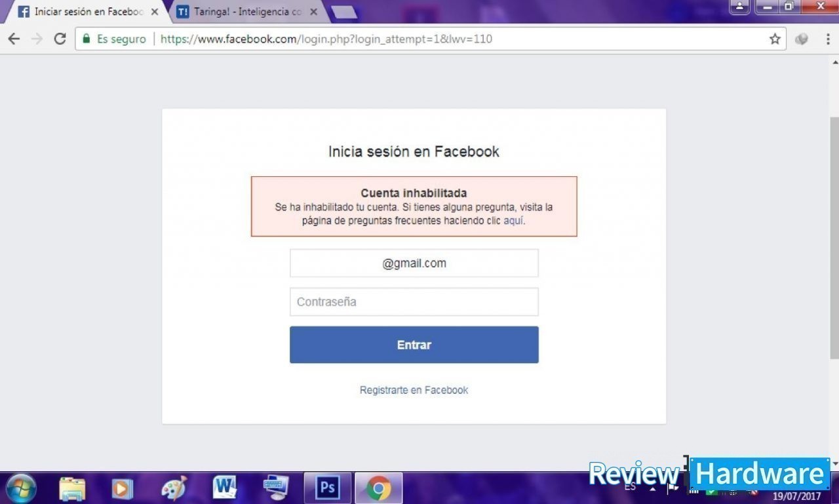Click the 'Es seguro' security label
The image size is (839, 504).
coord(121,39)
